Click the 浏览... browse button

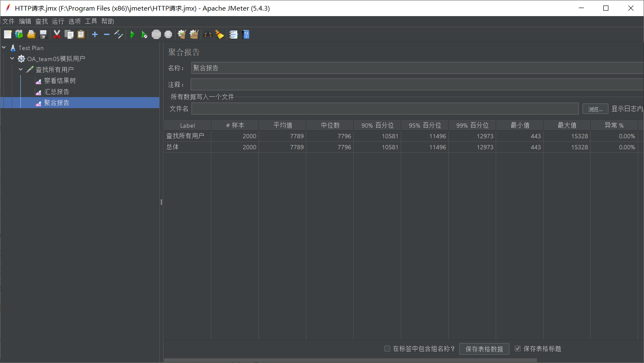[x=595, y=109]
